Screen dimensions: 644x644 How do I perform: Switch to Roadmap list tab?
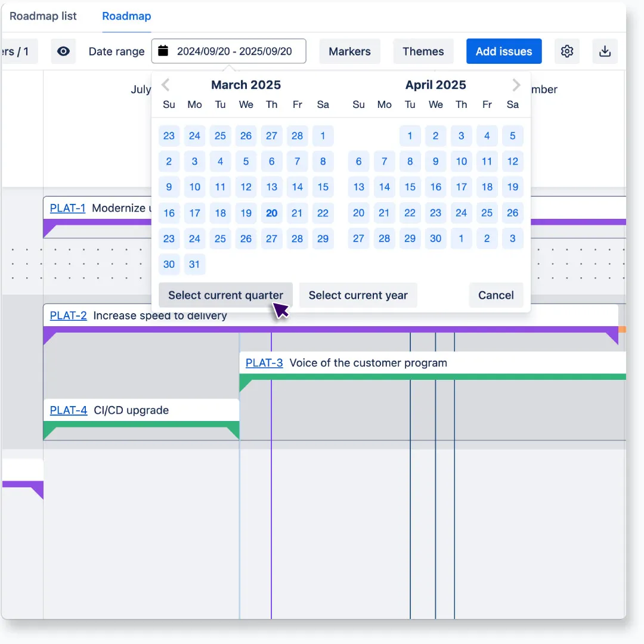(43, 16)
